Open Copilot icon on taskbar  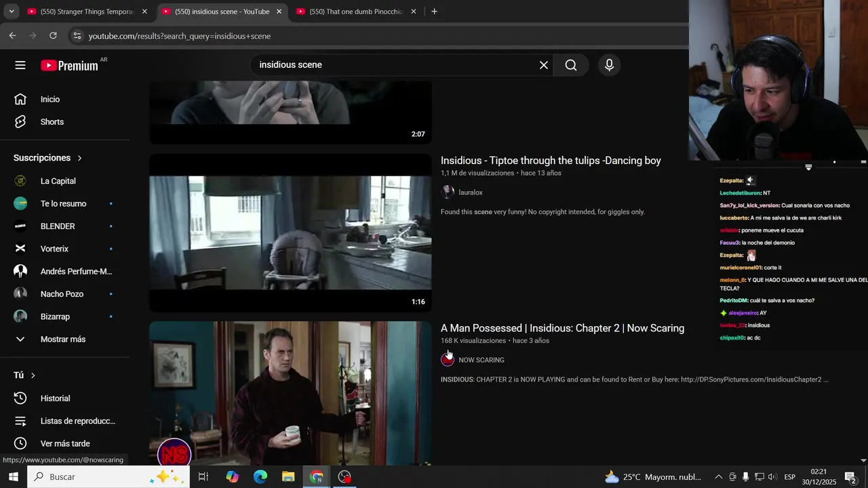pos(233,477)
